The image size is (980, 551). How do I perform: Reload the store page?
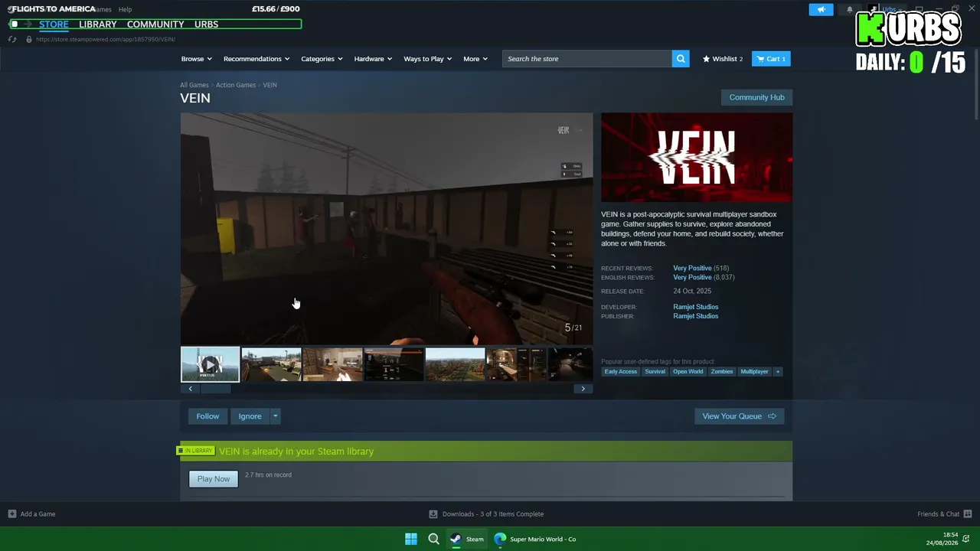pyautogui.click(x=12, y=39)
